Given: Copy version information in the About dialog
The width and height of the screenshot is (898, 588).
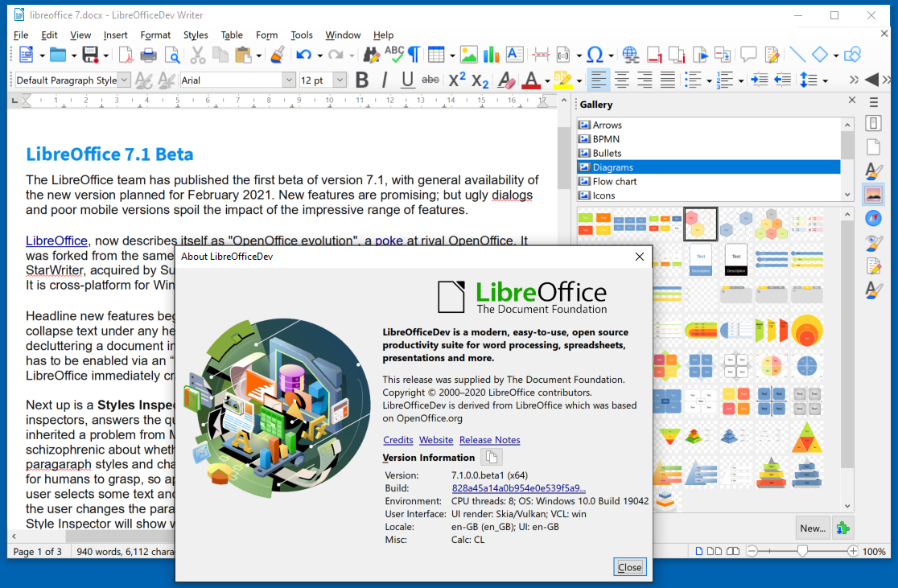Looking at the screenshot, I should (x=492, y=456).
